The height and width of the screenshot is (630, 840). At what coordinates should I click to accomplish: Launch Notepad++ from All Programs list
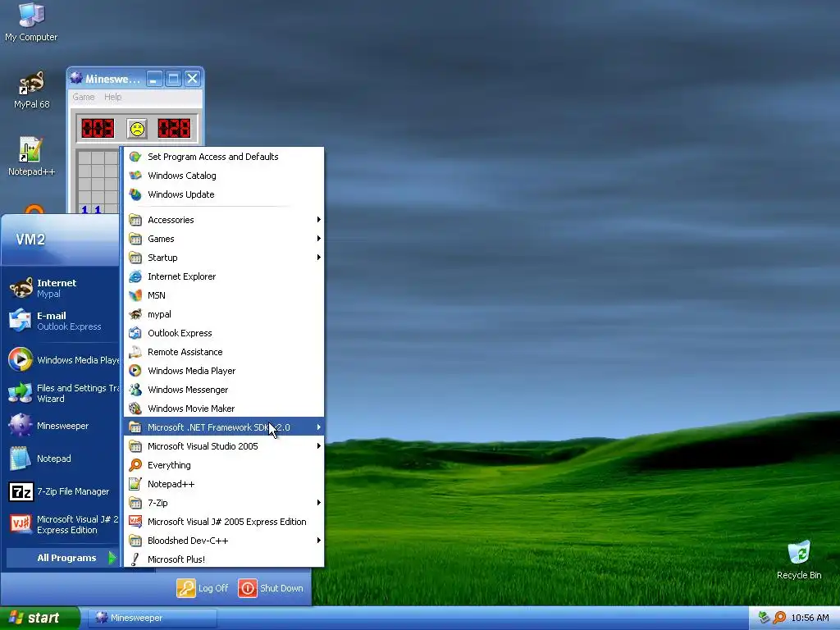[224, 484]
